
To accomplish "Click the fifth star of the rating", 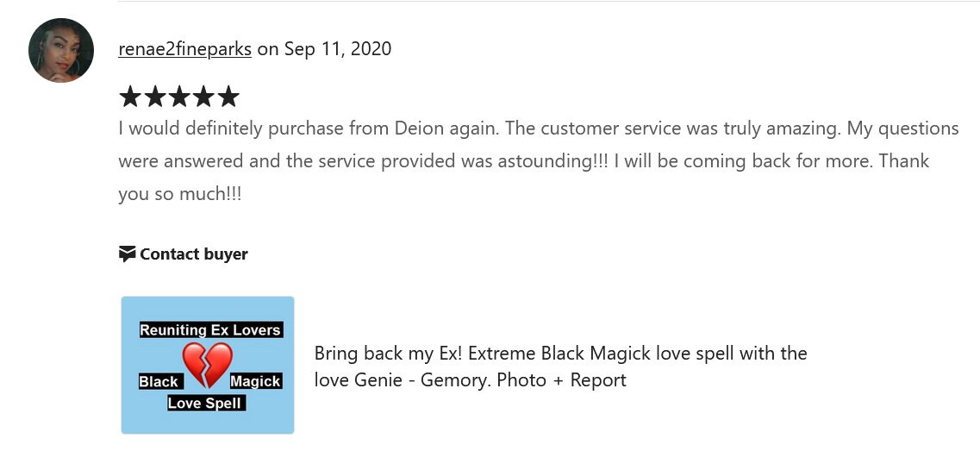I will coord(228,97).
